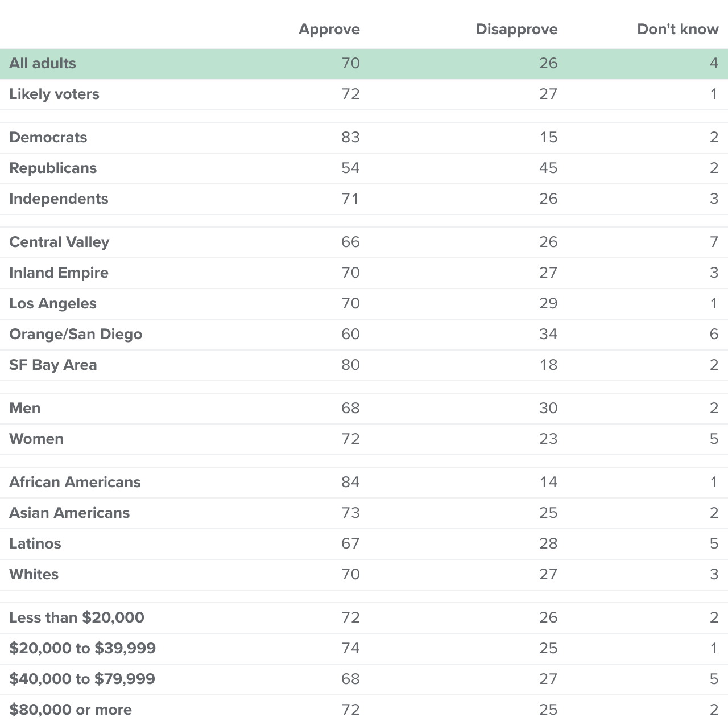This screenshot has height=725, width=728.
Task: Select the highlighted All adults row
Action: [364, 64]
